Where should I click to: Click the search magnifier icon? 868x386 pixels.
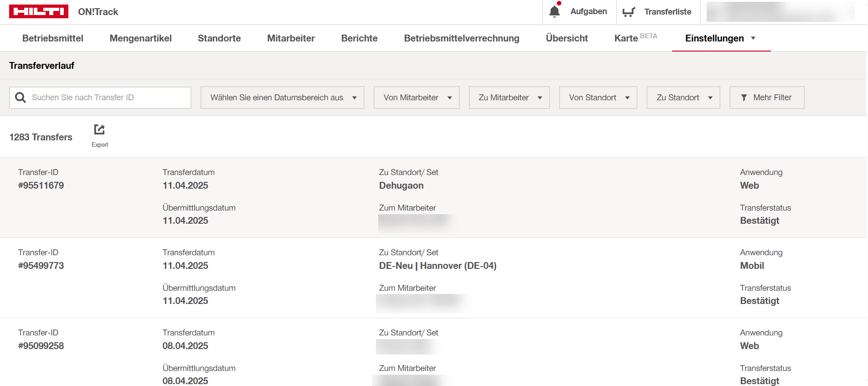pos(21,98)
